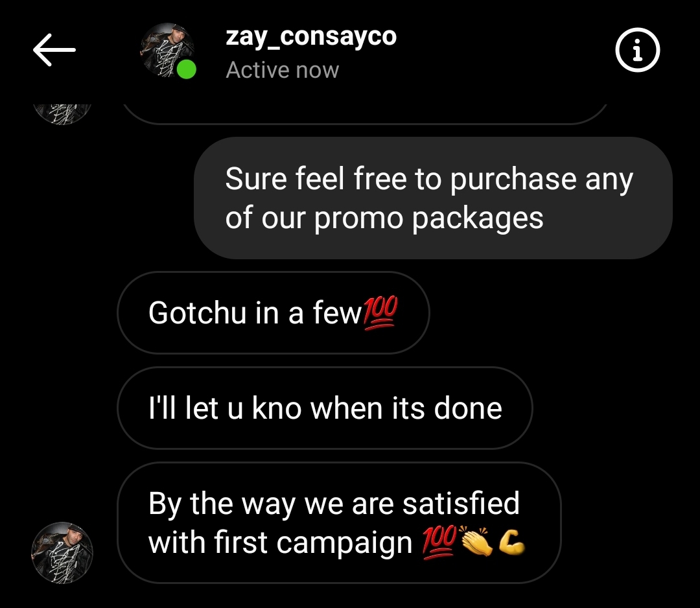Tap the 'Active now' status text
Image resolution: width=700 pixels, height=608 pixels.
click(282, 70)
